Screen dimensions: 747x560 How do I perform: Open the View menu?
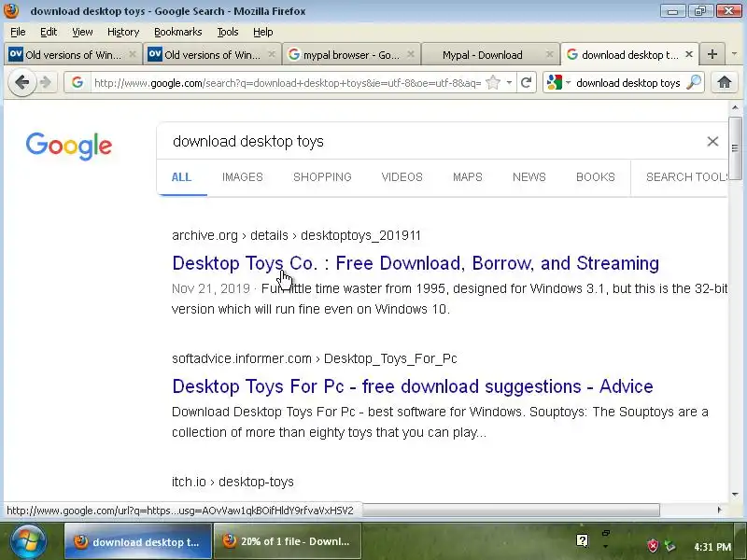(82, 32)
